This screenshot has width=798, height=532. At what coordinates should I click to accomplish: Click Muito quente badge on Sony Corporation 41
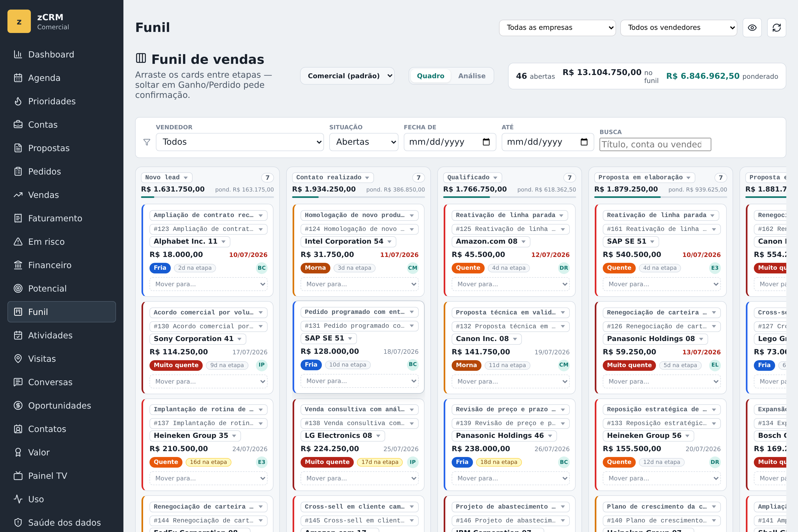176,365
